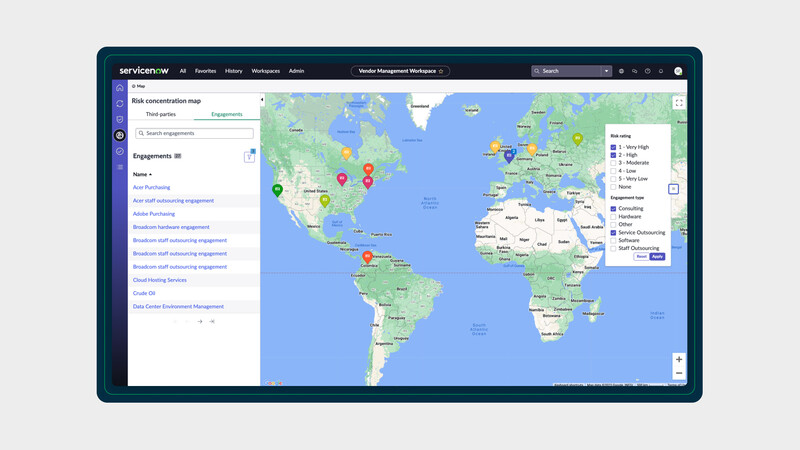
Task: Click the Home icon in the sidebar
Action: click(x=120, y=88)
